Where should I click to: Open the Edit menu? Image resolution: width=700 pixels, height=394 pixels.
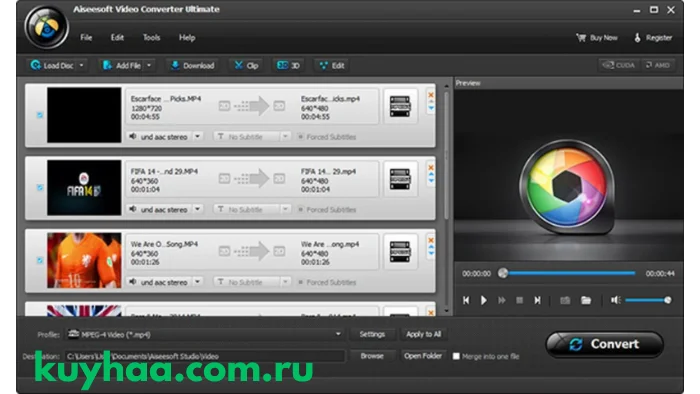coord(117,37)
